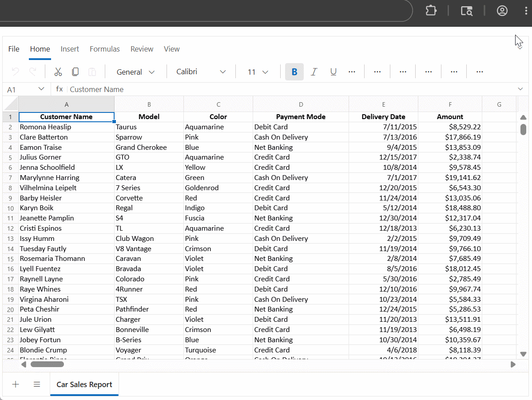The image size is (532, 400).
Task: Select the cell with date 12/30/2014
Action: (x=383, y=218)
